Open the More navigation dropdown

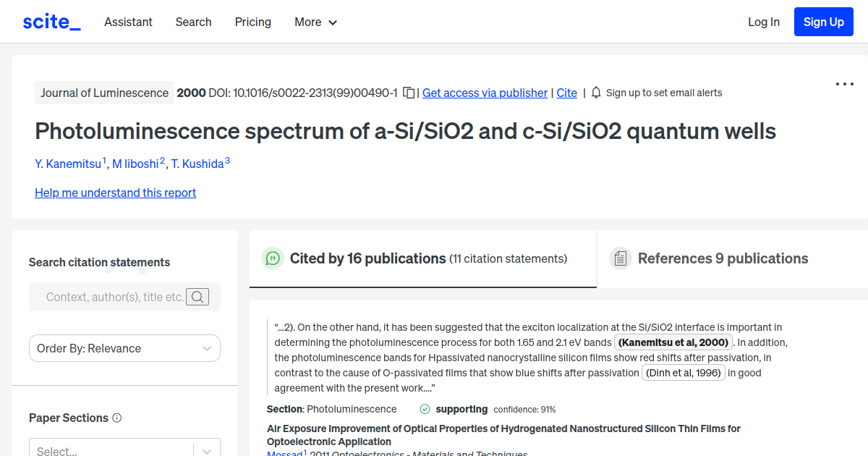coord(315,22)
